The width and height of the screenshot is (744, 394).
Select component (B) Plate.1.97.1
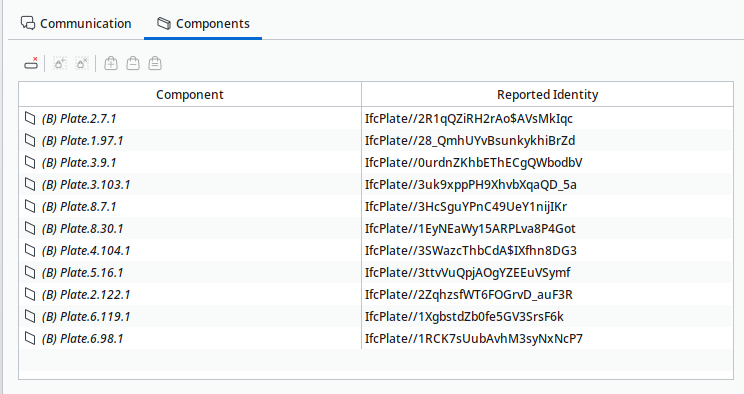click(83, 141)
